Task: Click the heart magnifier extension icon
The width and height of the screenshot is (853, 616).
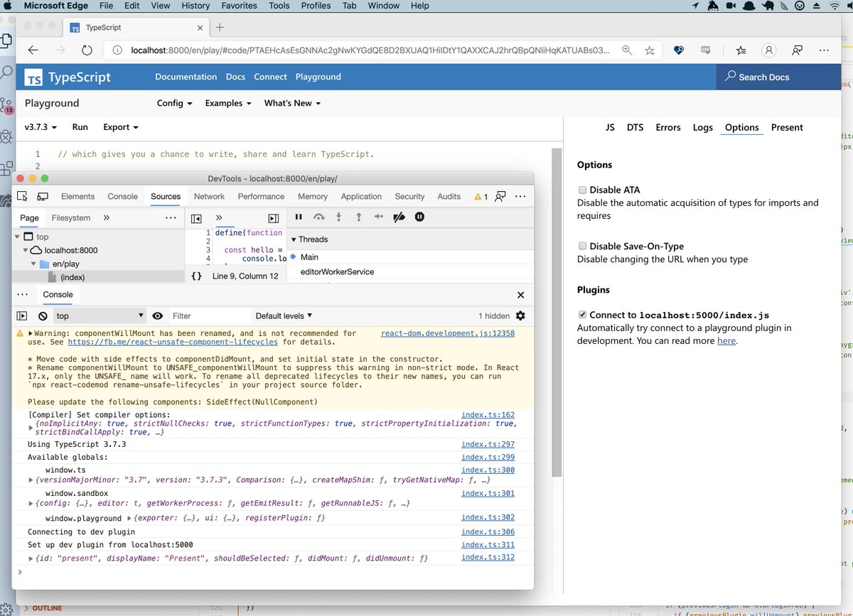Action: (x=679, y=50)
